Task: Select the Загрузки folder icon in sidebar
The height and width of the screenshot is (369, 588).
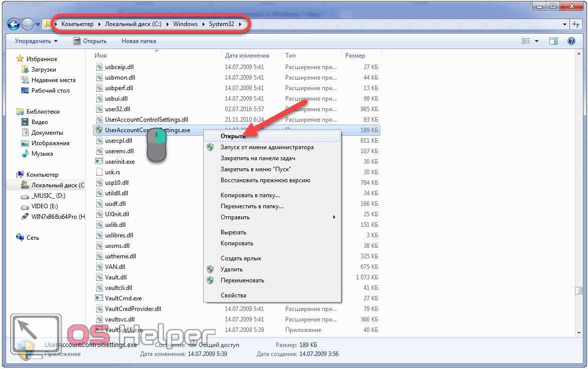Action: 25,70
